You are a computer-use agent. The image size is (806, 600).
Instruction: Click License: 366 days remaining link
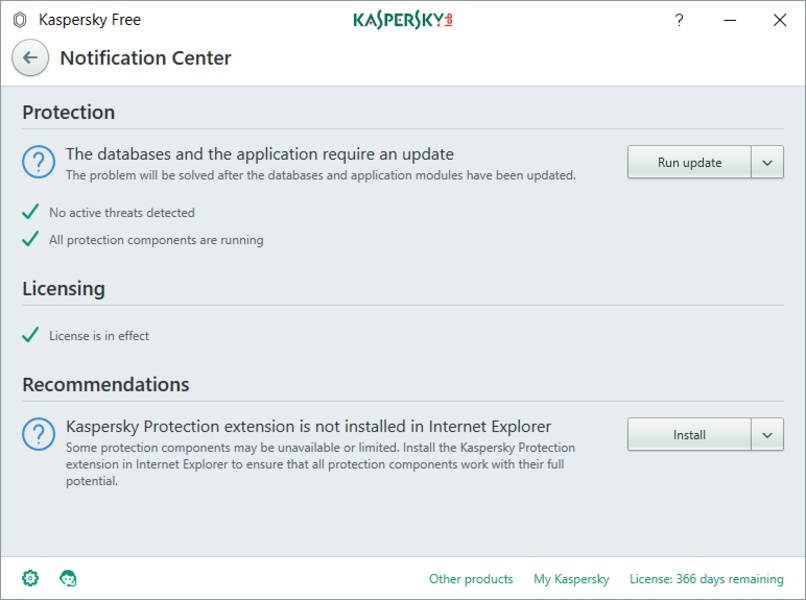pos(706,579)
